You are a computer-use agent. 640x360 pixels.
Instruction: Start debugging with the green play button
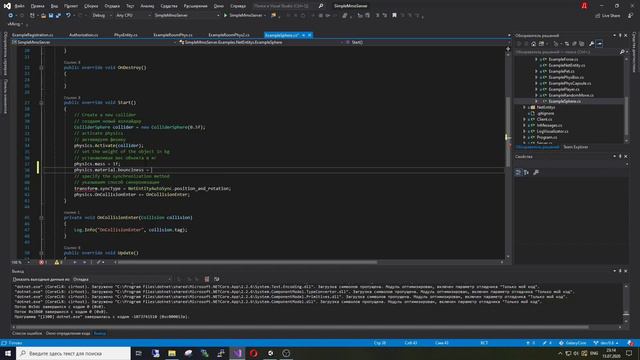pos(225,16)
